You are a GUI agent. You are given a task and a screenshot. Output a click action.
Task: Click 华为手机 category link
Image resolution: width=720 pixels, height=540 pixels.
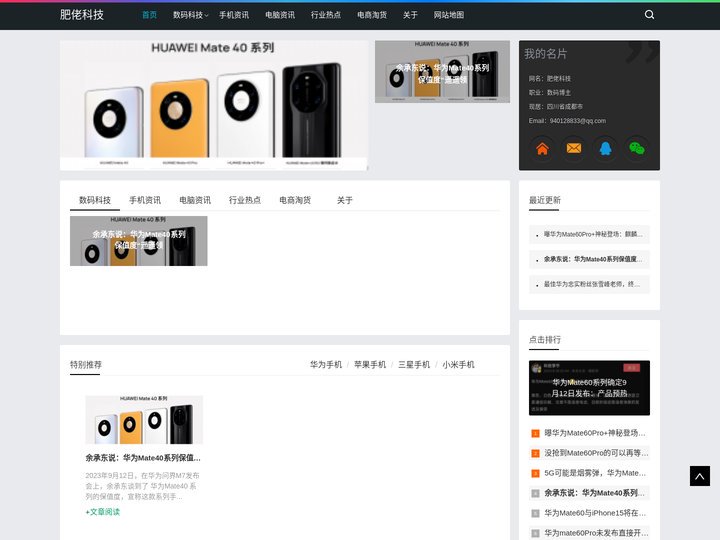326,365
